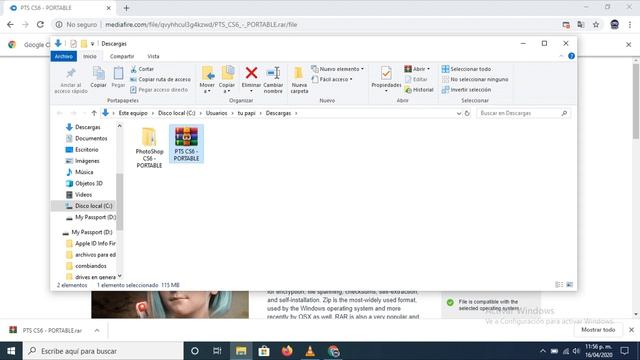Click Cambiar nombre rename icon

click(x=273, y=80)
